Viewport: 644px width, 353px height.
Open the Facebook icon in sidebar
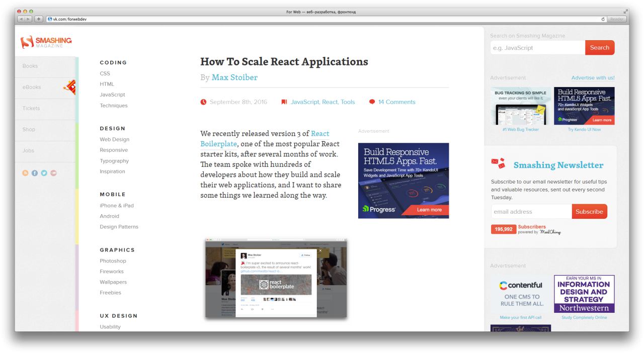(35, 172)
